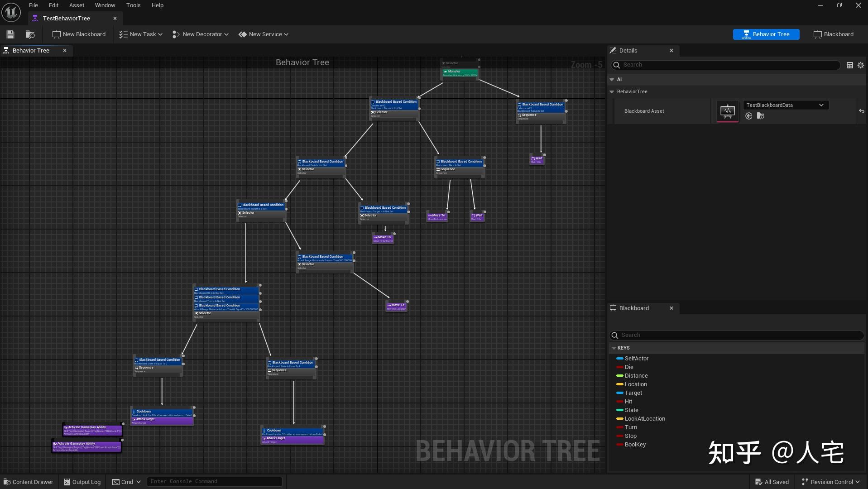Collapse the KEYS section
868x489 pixels.
click(x=614, y=348)
